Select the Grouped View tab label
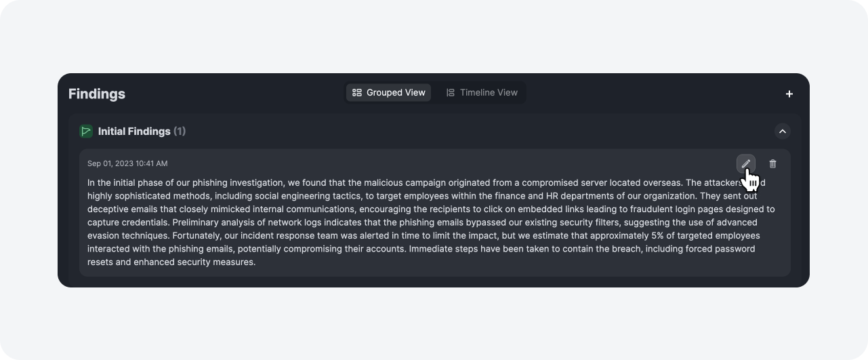The image size is (868, 360). click(396, 93)
